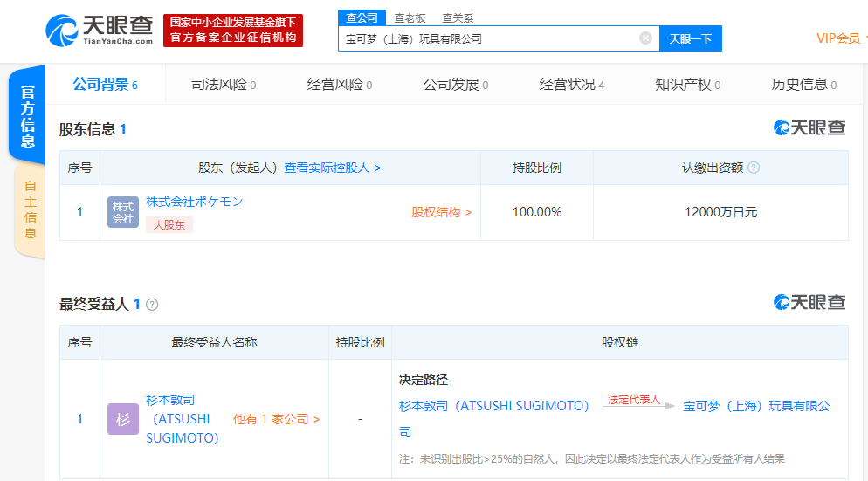Open the 经营风险 tab

(x=340, y=84)
